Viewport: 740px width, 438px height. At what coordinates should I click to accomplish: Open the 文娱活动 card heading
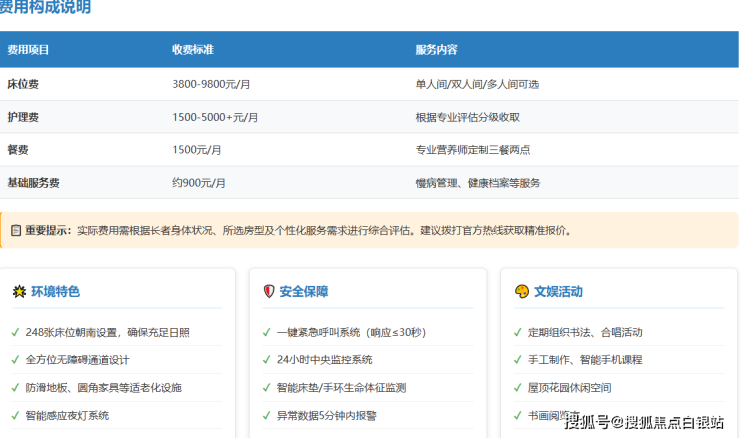pos(557,292)
